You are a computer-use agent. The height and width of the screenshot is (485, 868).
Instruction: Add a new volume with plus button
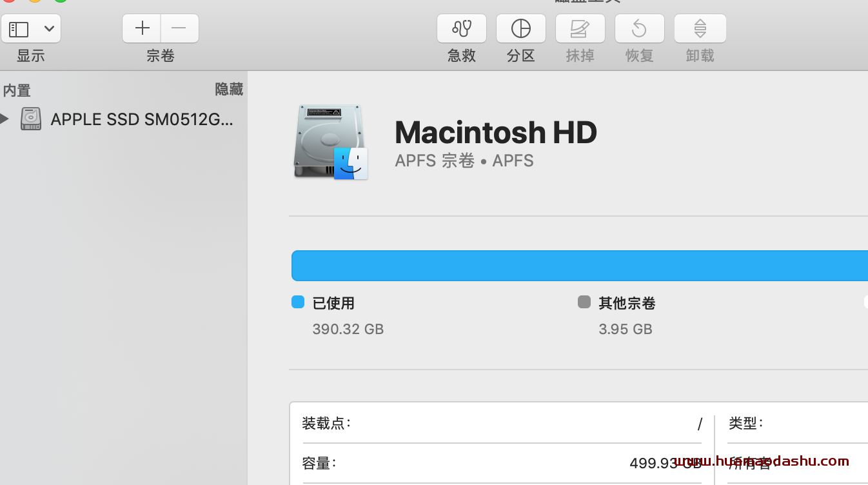click(x=142, y=28)
